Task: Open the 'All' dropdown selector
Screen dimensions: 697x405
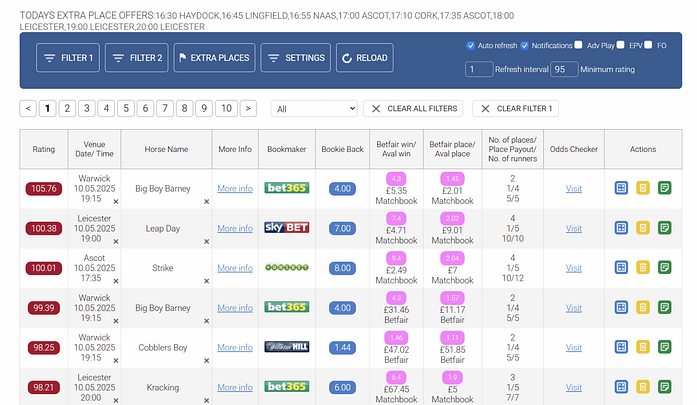Action: [x=313, y=108]
